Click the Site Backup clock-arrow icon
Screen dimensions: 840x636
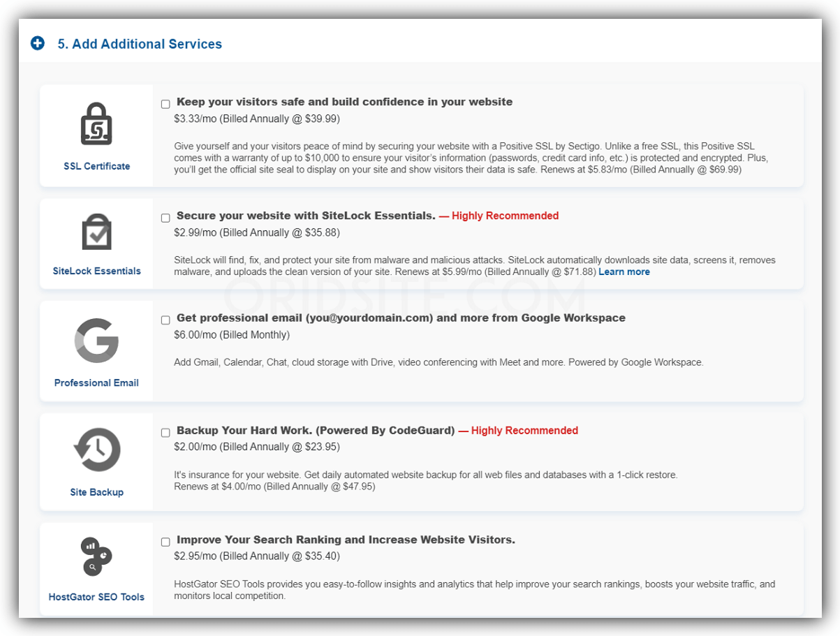point(97,450)
